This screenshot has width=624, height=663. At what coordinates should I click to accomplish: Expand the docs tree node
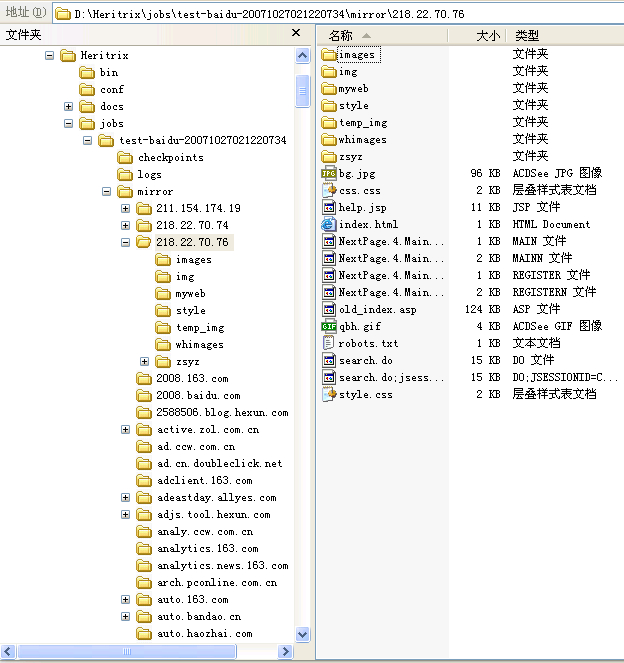pyautogui.click(x=68, y=106)
